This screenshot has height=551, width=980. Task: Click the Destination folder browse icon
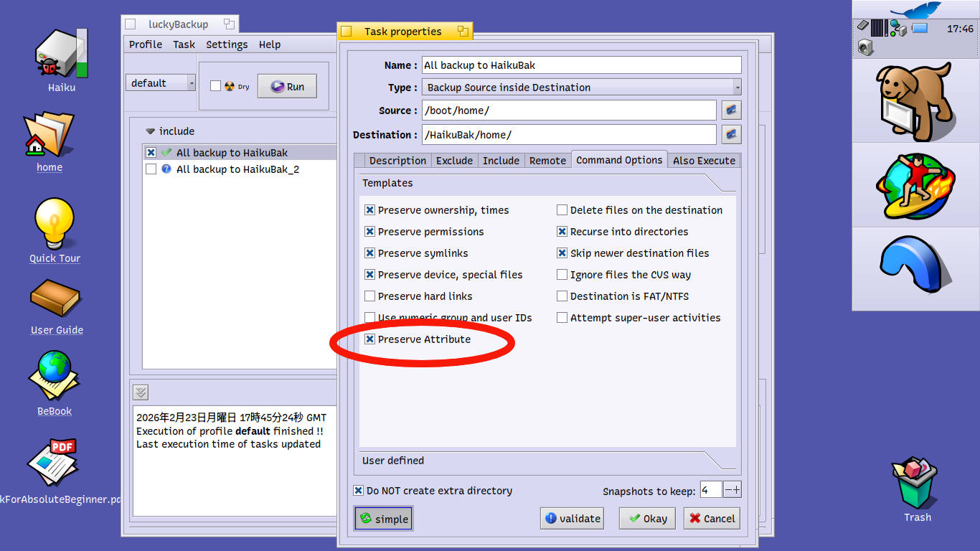pos(731,134)
